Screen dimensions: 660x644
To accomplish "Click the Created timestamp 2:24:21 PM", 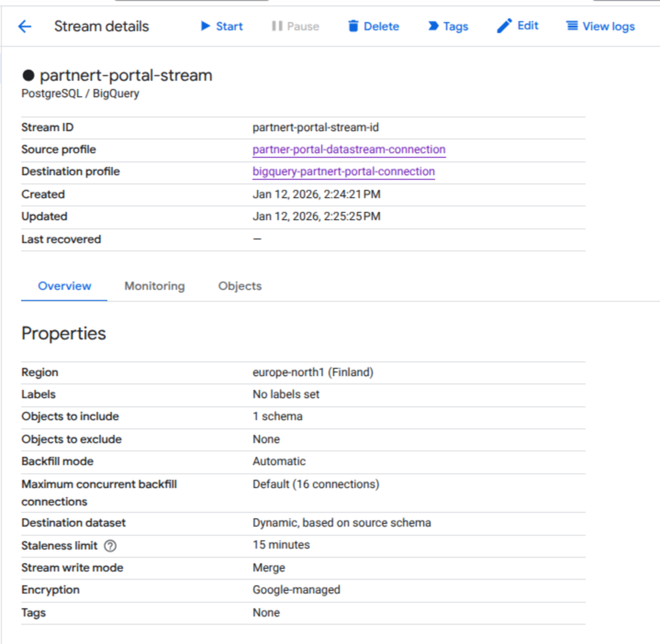I will [x=317, y=194].
